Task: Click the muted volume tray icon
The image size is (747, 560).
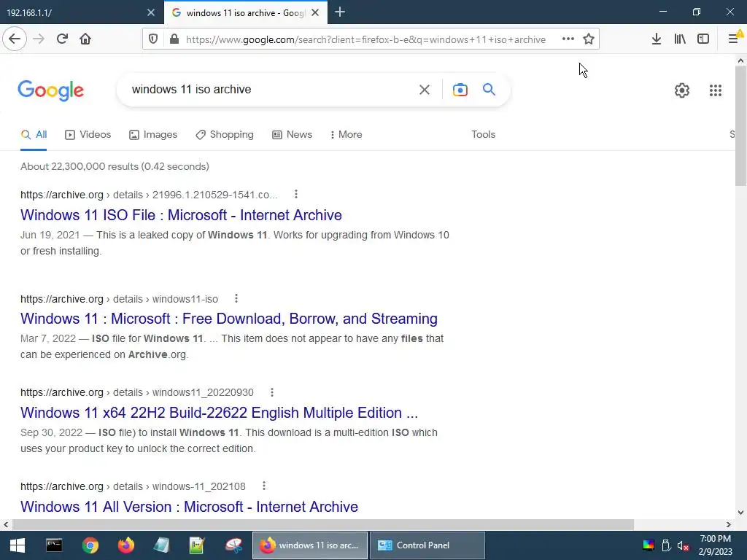Action: click(x=683, y=545)
